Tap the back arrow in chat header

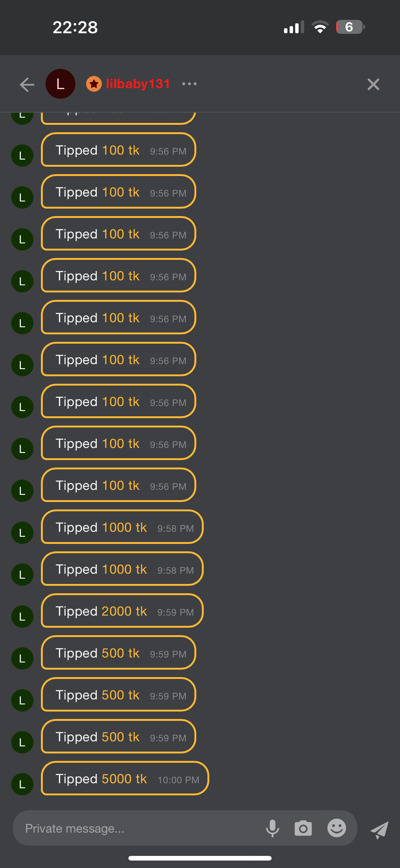click(27, 84)
